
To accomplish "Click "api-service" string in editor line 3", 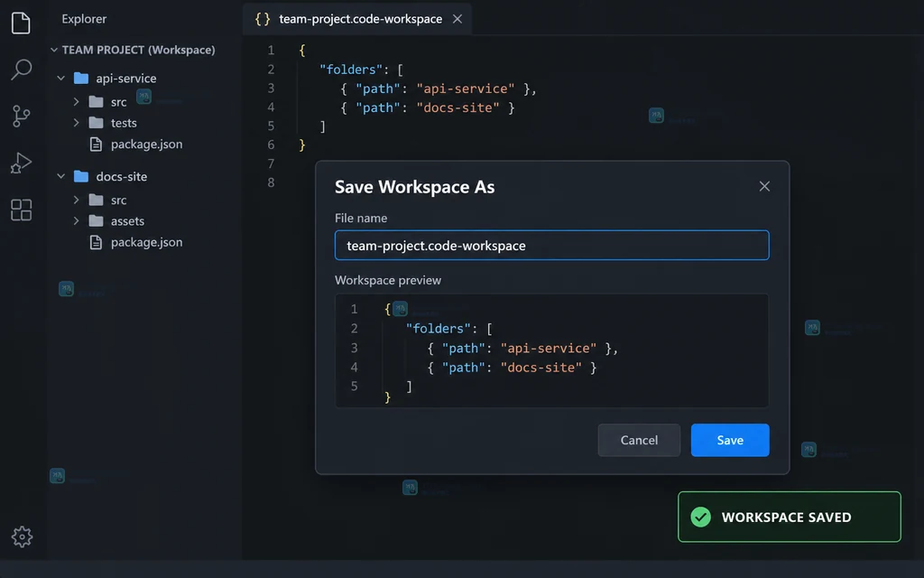I will click(465, 89).
